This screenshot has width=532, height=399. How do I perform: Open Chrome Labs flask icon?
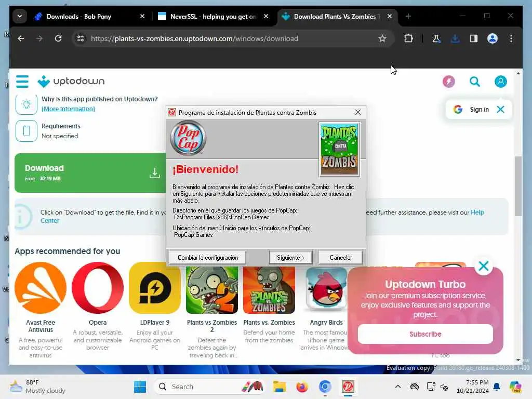pos(436,38)
